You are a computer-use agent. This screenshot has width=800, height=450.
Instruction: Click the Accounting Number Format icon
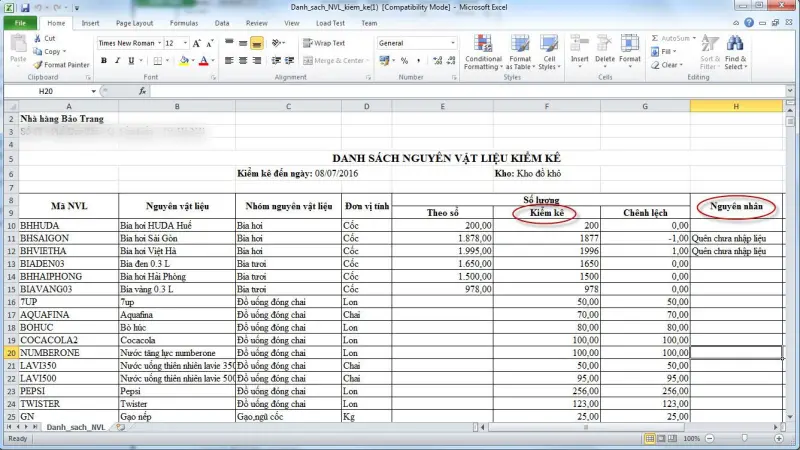pyautogui.click(x=384, y=61)
